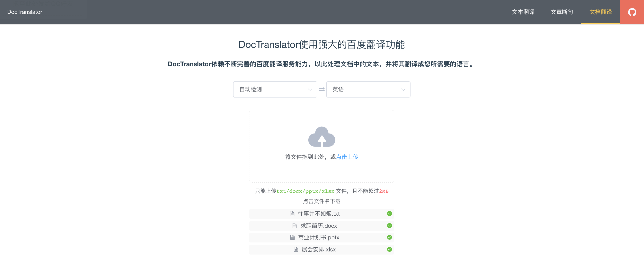
Task: Click green checkmark on 商业计划书.pptx row
Action: (389, 237)
